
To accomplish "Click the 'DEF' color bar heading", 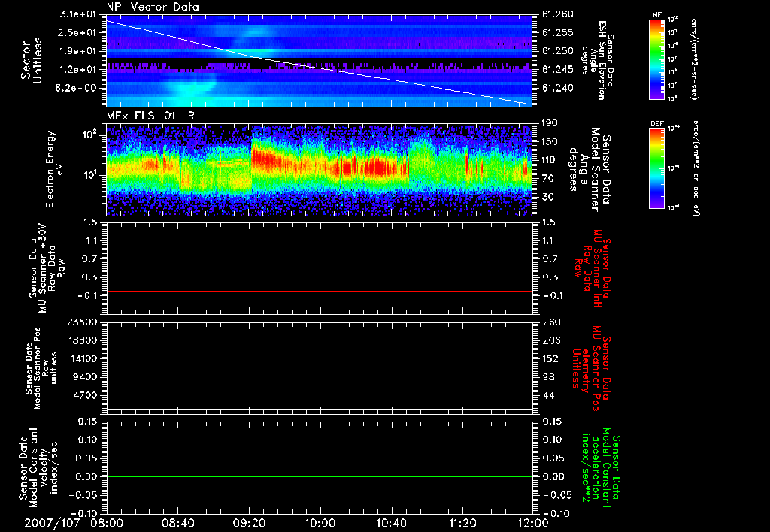I will [656, 124].
